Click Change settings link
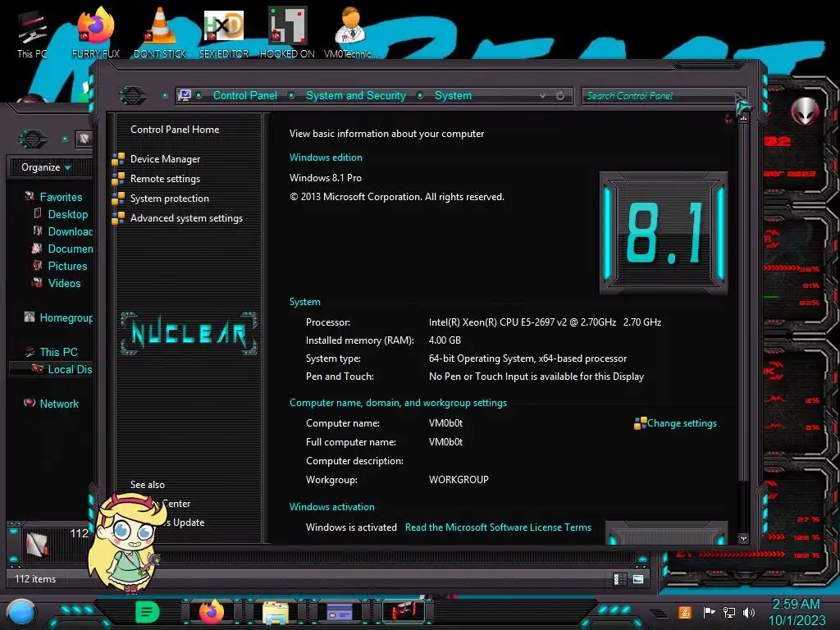Image resolution: width=840 pixels, height=630 pixels. pyautogui.click(x=682, y=423)
